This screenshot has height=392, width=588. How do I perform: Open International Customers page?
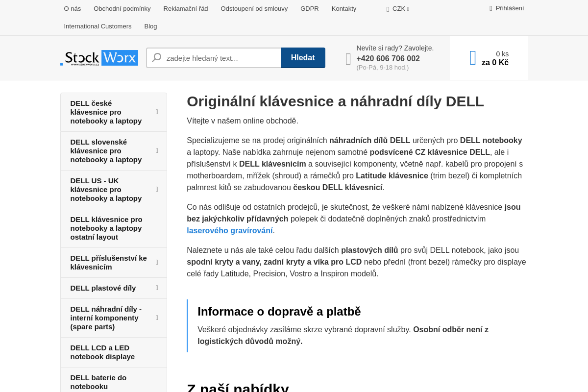tap(98, 26)
